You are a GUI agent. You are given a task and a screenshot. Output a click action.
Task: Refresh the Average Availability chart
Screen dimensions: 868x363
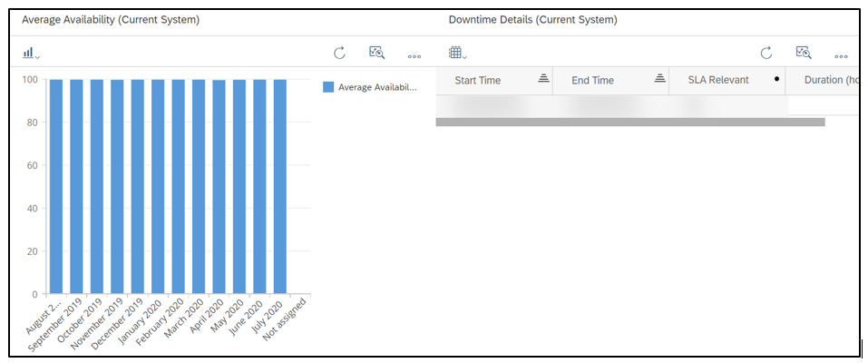[339, 54]
